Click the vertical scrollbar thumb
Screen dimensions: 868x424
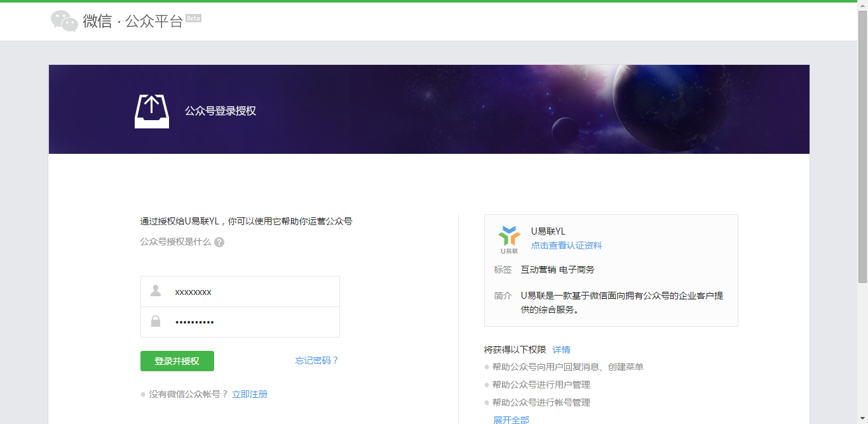863,146
